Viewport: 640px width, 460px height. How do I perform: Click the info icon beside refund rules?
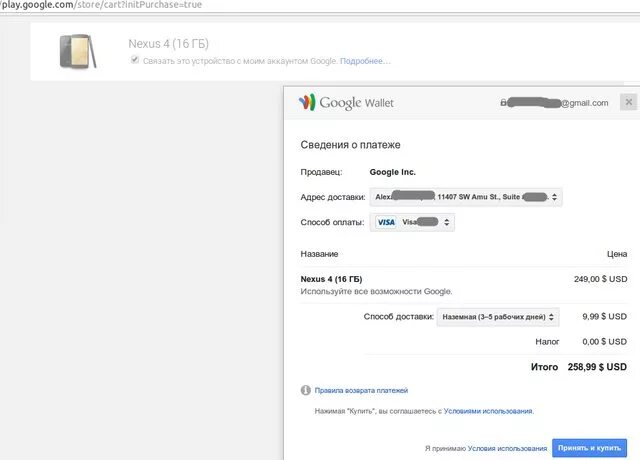(x=306, y=390)
